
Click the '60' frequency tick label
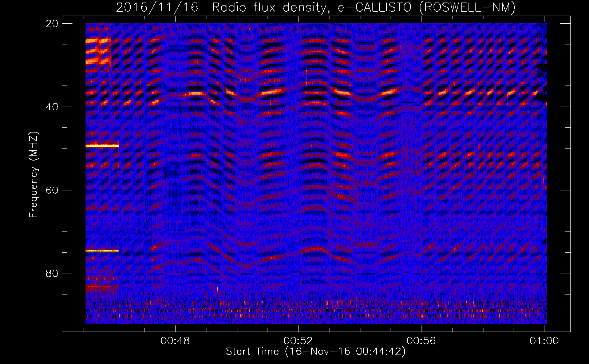[x=52, y=190]
